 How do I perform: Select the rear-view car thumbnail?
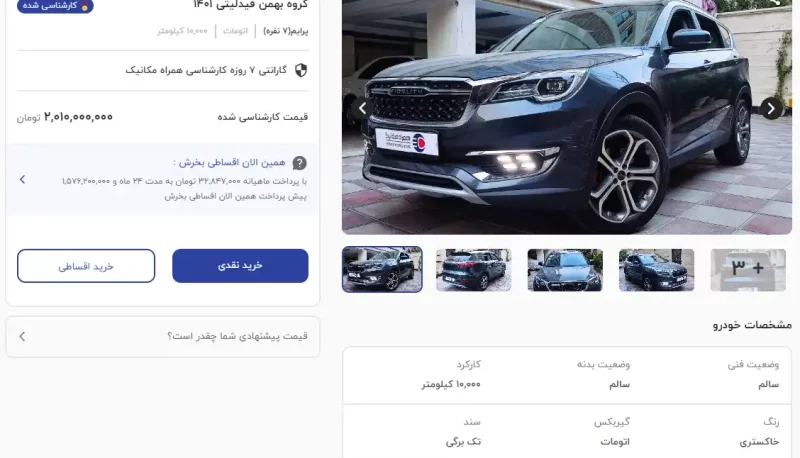(x=473, y=270)
